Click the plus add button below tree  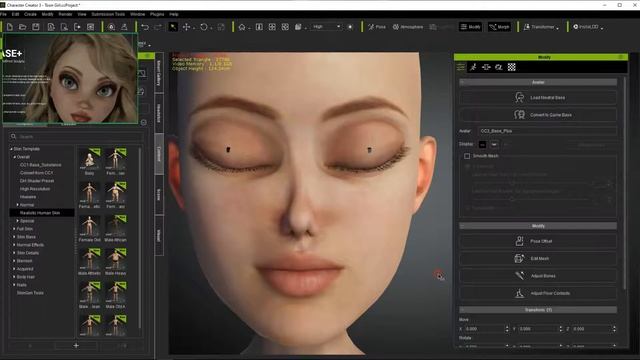tap(76, 345)
